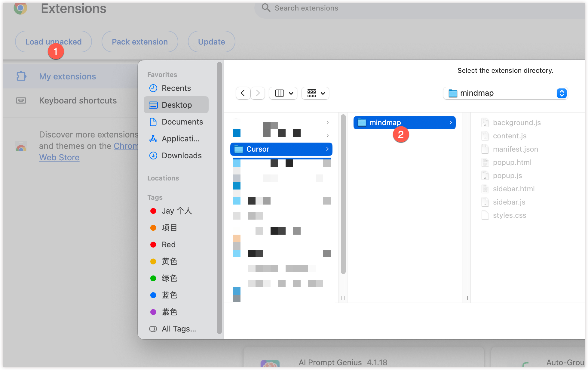Viewport: 588px width, 370px height.
Task: Click the Pack extension button
Action: coord(140,42)
